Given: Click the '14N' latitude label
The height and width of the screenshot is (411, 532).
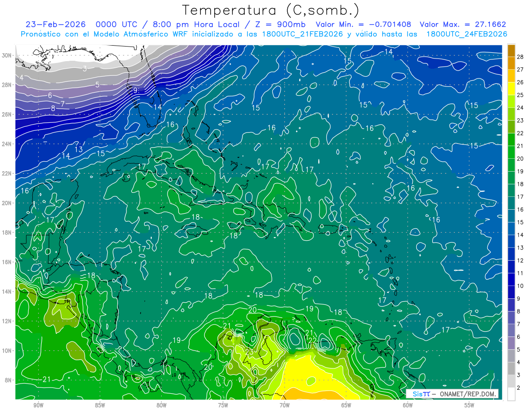Looking at the screenshot, I should [x=7, y=292].
